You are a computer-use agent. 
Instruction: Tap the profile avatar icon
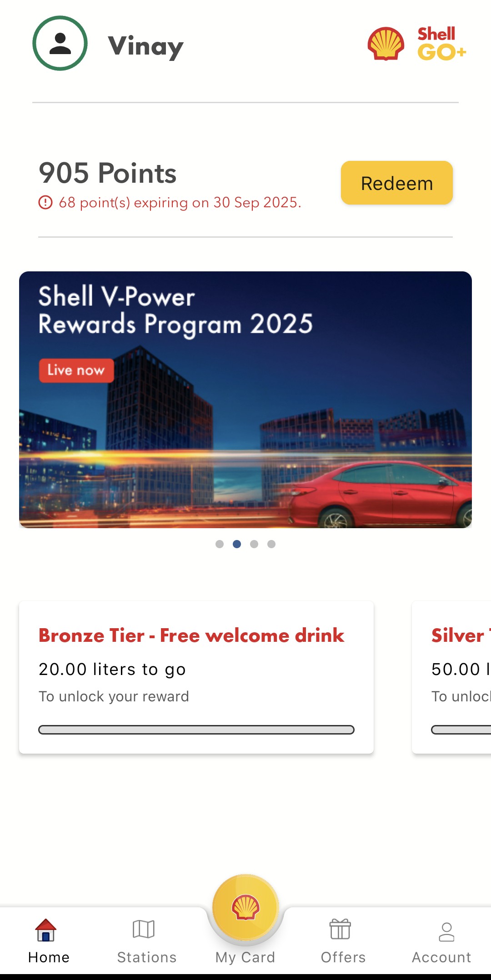[60, 44]
